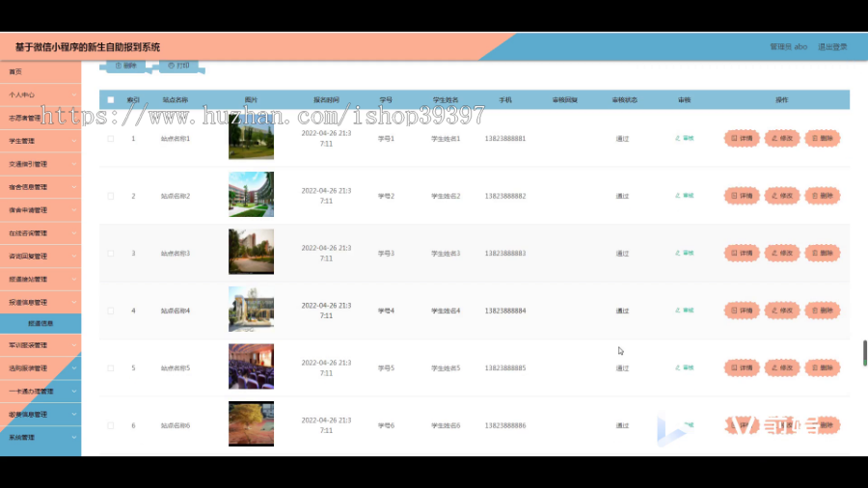Viewport: 868px width, 488px height.
Task: Expand the 学生管理 sidebar menu
Action: pos(41,141)
